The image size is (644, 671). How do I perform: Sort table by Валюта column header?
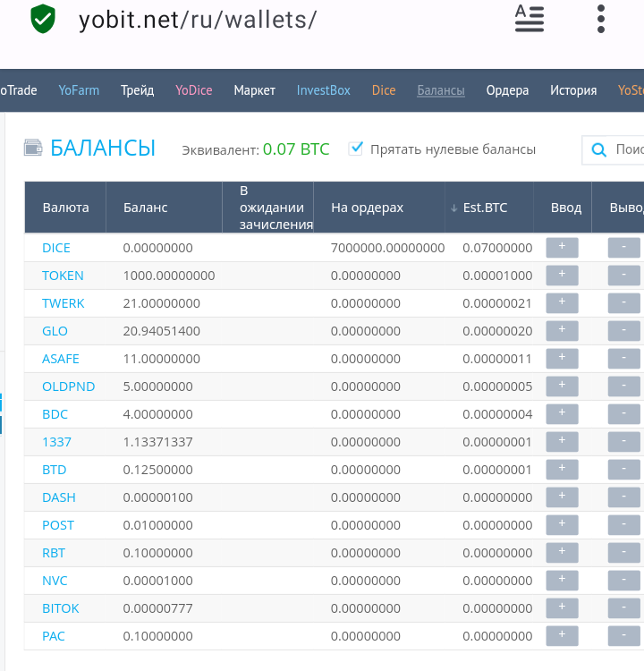tap(66, 208)
